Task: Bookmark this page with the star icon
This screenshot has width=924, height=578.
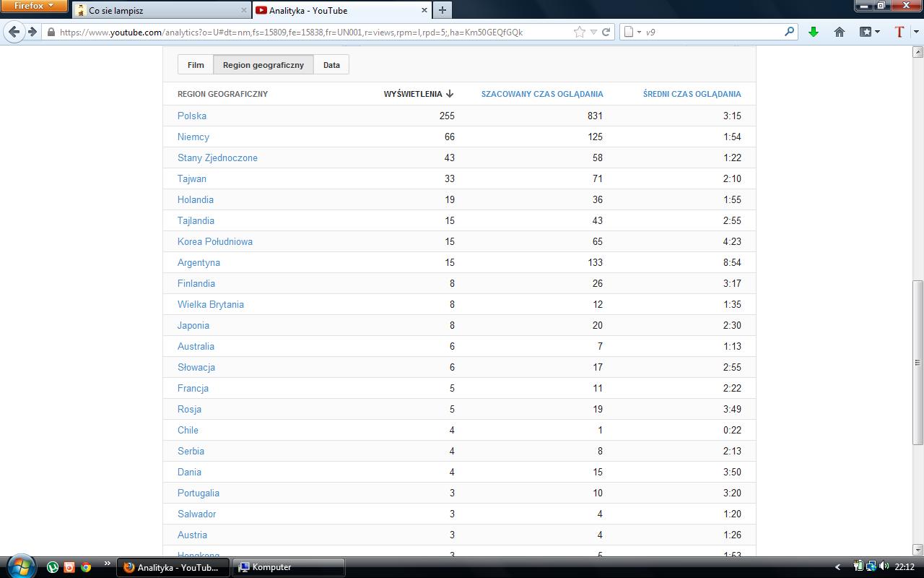Action: tap(579, 32)
